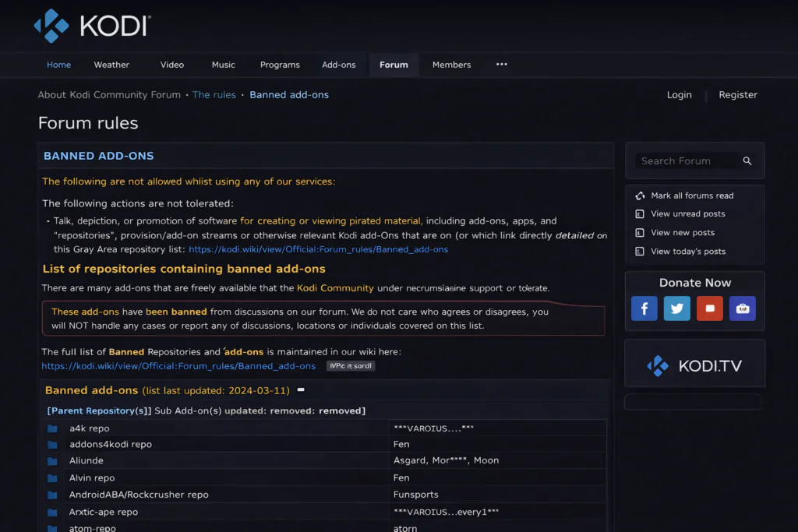Open the wiki link below the full list sentence
The height and width of the screenshot is (532, 798).
pos(178,365)
